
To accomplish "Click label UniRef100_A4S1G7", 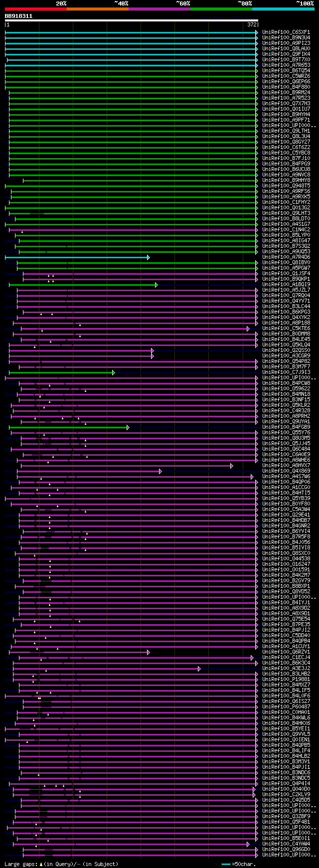I will [286, 224].
